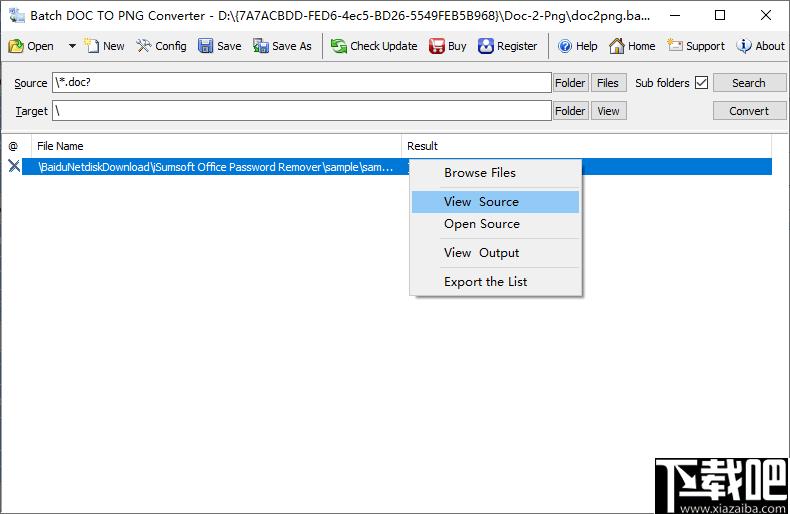Screen dimensions: 790x514
Task: Click the Source Files button
Action: coord(608,83)
